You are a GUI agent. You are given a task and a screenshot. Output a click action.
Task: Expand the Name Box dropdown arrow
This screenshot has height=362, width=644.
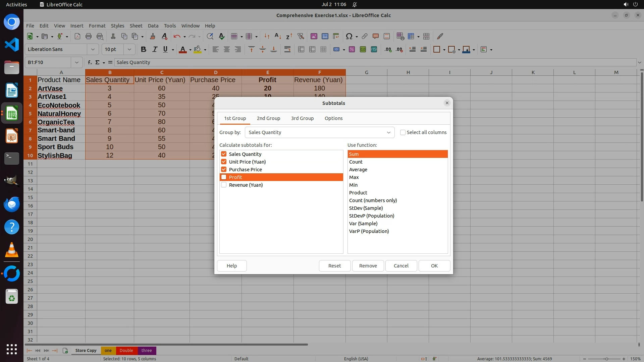click(x=77, y=62)
